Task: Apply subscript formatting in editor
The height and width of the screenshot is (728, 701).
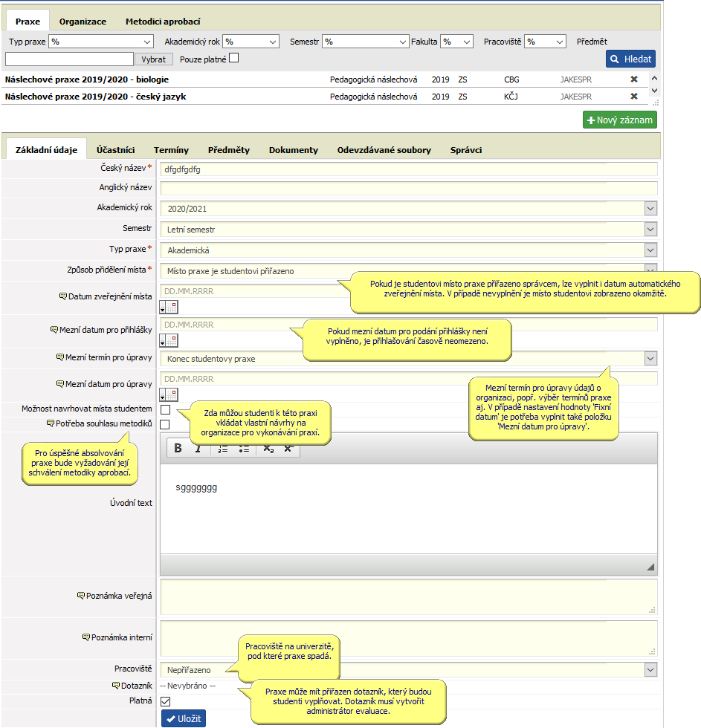Action: pos(268,449)
